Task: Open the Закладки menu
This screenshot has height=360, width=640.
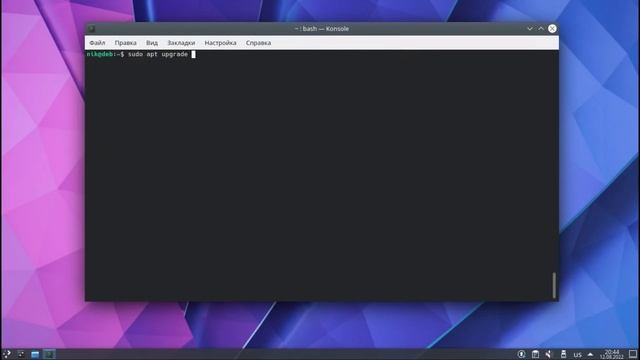Action: pyautogui.click(x=181, y=43)
